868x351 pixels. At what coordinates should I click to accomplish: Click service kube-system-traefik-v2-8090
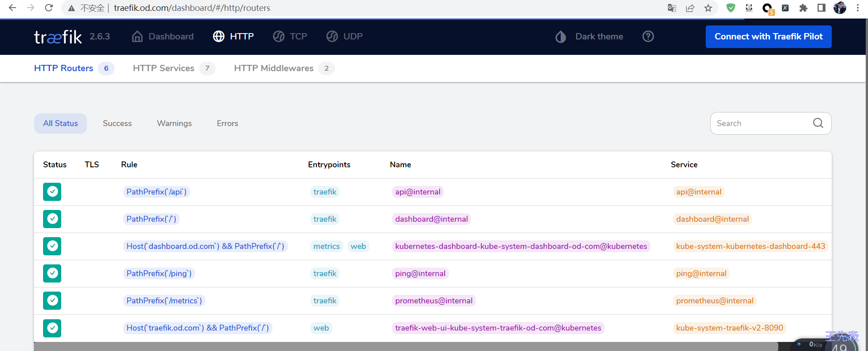click(x=730, y=328)
